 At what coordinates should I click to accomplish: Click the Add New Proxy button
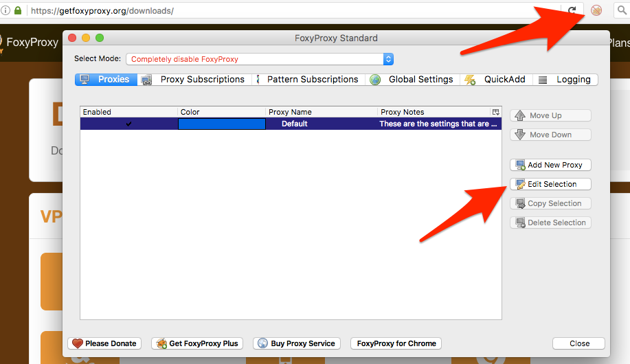click(550, 165)
